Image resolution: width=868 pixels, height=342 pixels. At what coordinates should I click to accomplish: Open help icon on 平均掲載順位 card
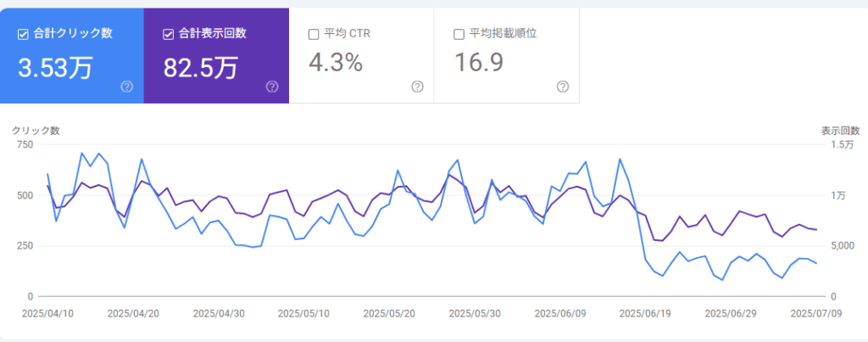coord(563,87)
